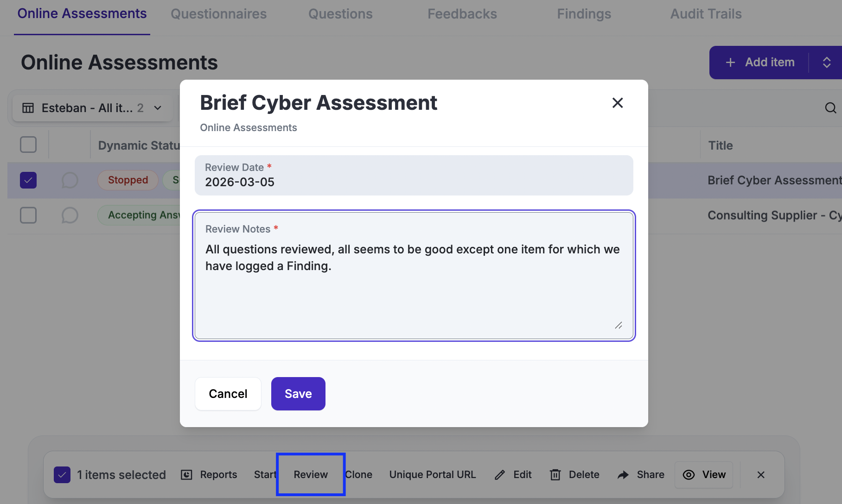Click the Edit pencil icon
This screenshot has height=504, width=842.
500,475
